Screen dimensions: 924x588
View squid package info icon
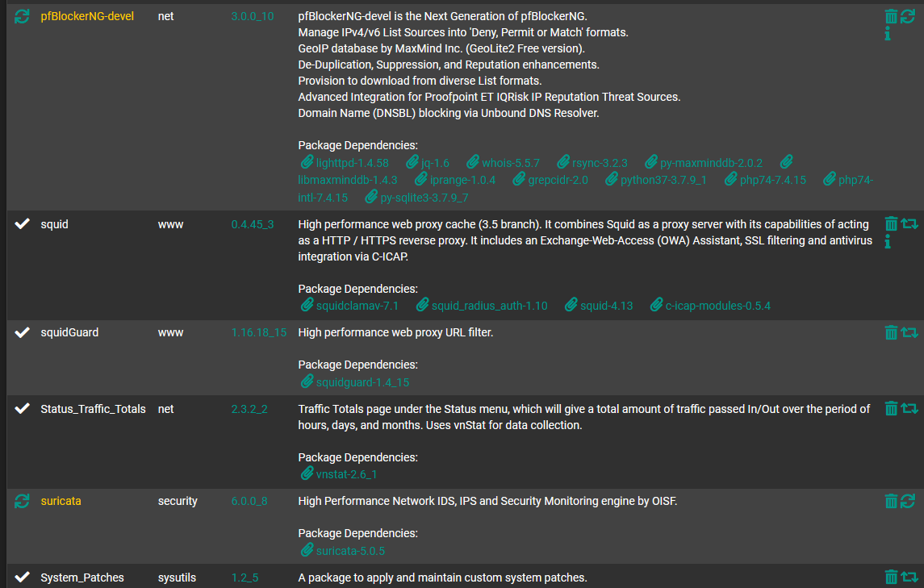(888, 241)
